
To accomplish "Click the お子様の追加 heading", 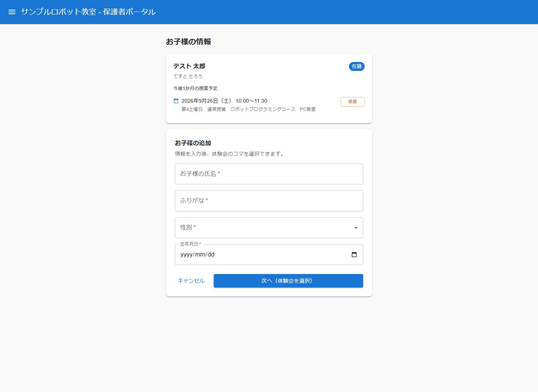I will coord(193,143).
